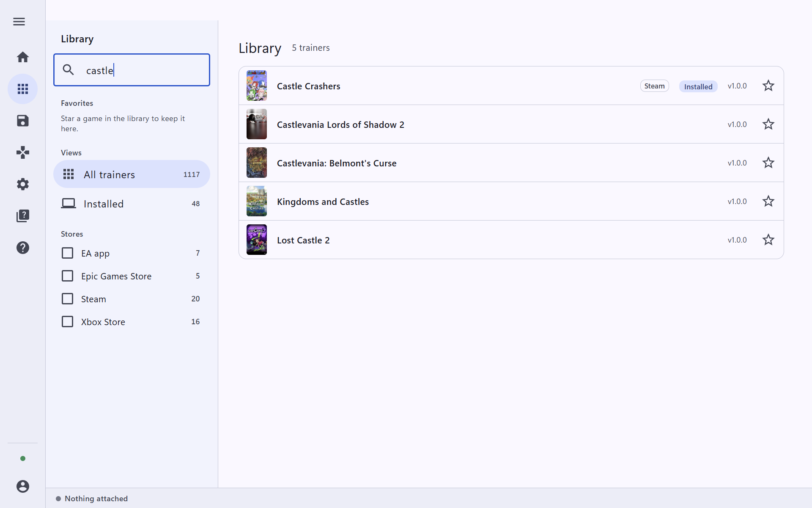This screenshot has height=508, width=812.
Task: Click Xbox Store label text
Action: 103,322
